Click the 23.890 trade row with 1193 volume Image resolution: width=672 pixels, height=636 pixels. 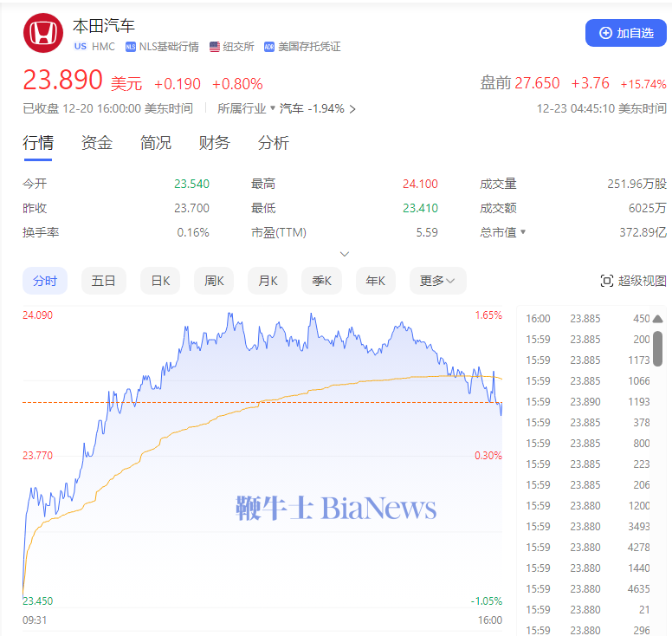588,402
